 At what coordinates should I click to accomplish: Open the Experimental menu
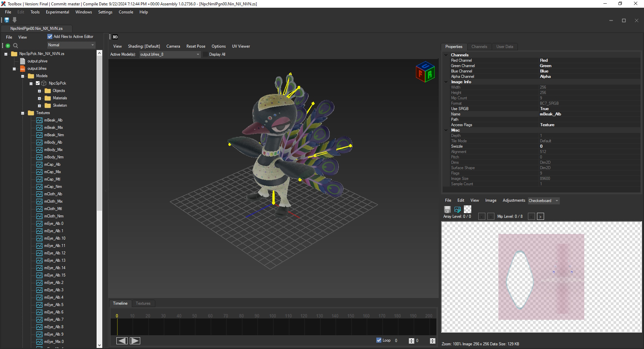click(x=57, y=12)
